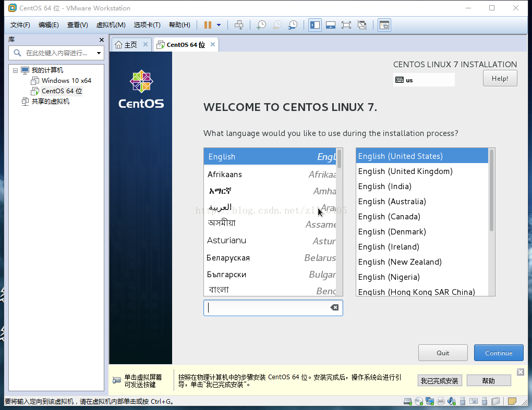Image resolution: width=532 pixels, height=410 pixels.
Task: Select Asturianu in the language list
Action: tap(270, 241)
